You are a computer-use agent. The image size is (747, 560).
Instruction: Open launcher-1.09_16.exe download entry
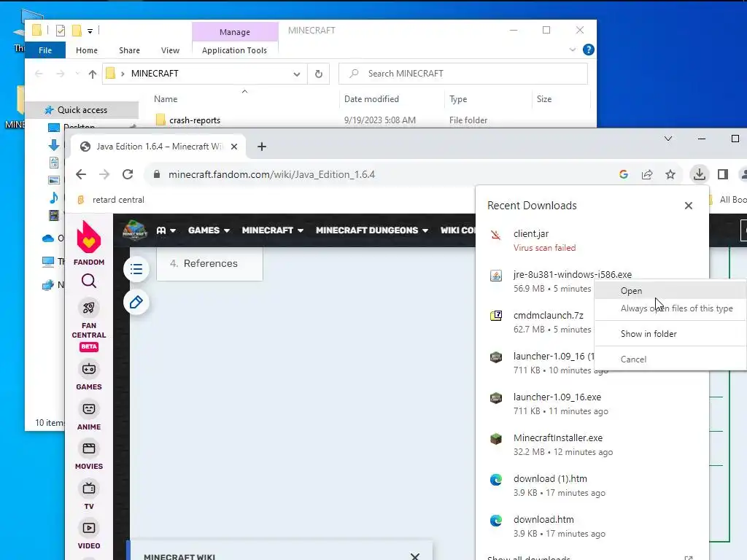pyautogui.click(x=592, y=404)
